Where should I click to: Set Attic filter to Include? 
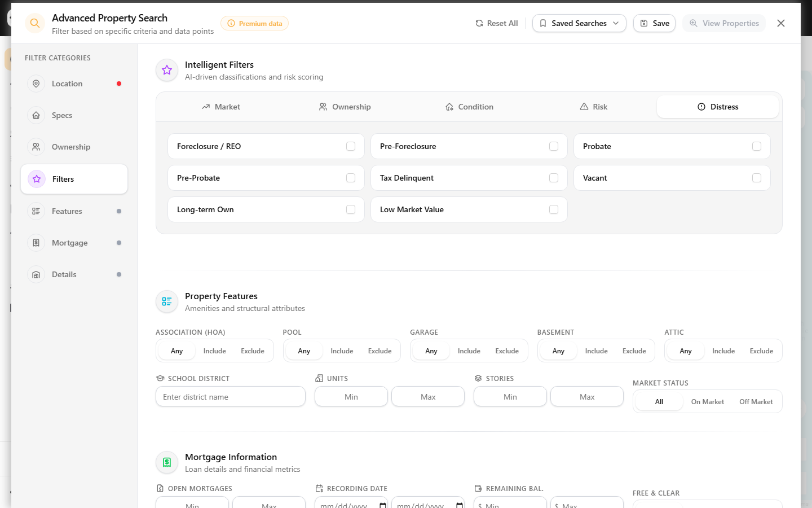click(723, 351)
